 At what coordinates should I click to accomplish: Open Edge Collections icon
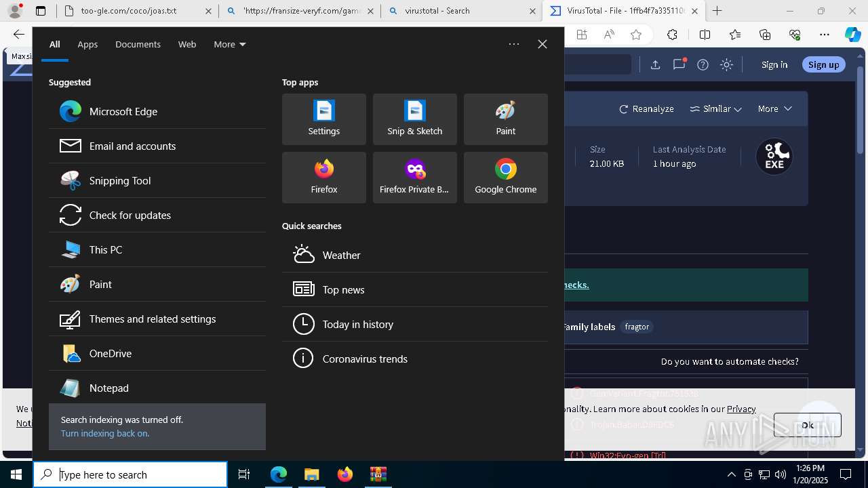click(x=765, y=35)
